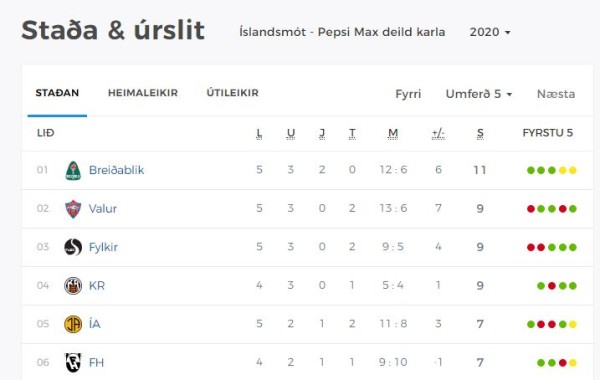Open the Fylkir team link

(x=103, y=247)
